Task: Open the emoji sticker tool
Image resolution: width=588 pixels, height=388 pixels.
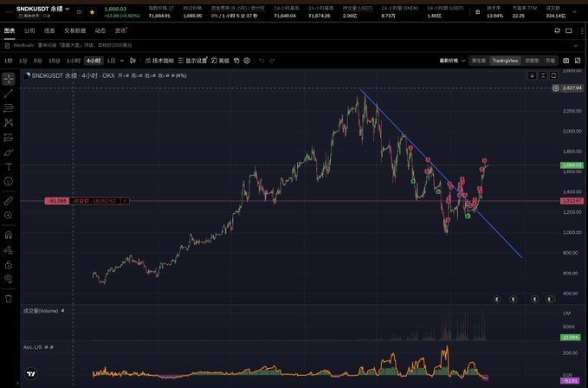Action: point(9,181)
